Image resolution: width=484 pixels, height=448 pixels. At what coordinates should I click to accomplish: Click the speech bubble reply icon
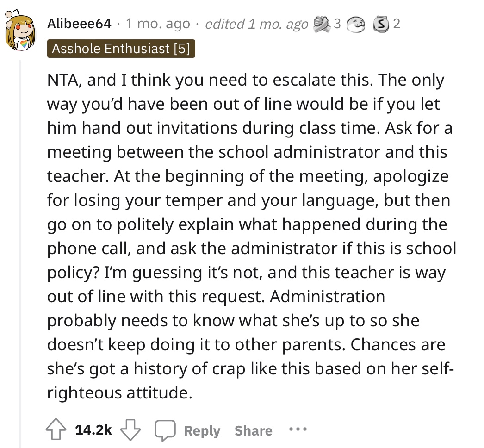[165, 430]
